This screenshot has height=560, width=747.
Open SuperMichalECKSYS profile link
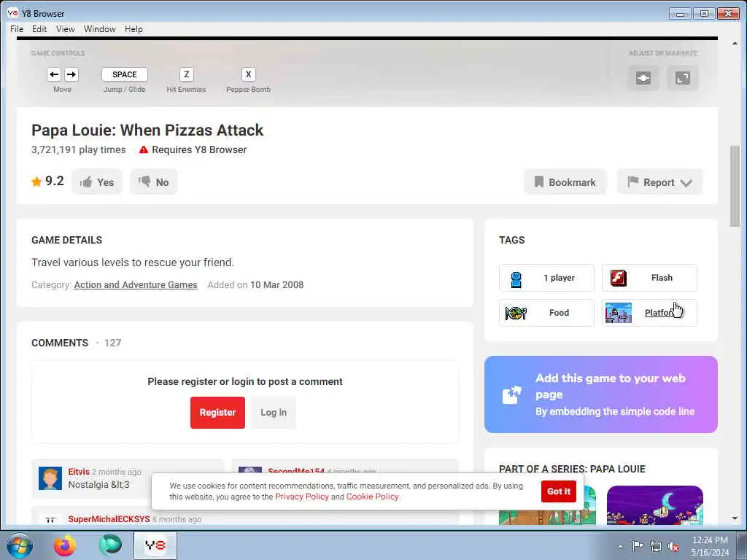pyautogui.click(x=109, y=519)
